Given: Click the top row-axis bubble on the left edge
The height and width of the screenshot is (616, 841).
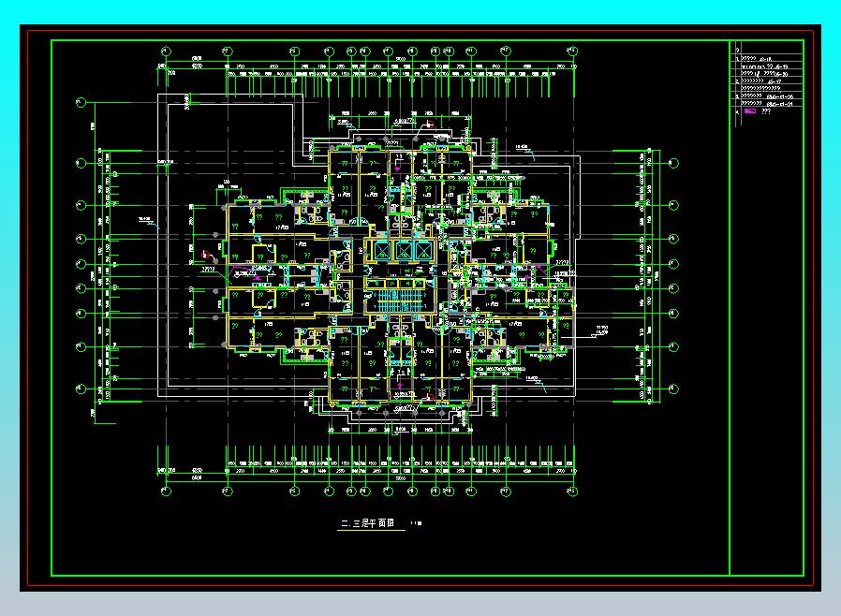Looking at the screenshot, I should 81,102.
